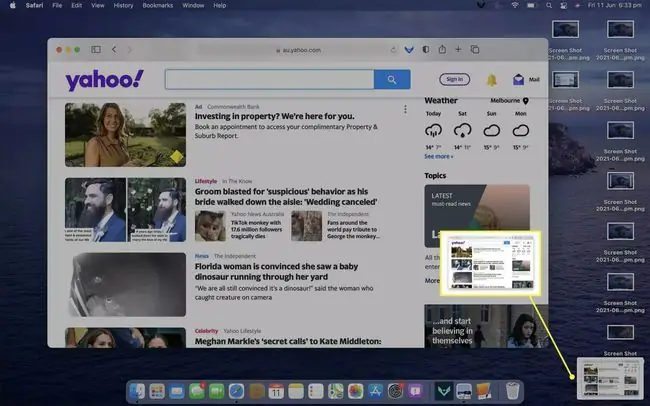
Task: Open Yahoo notifications via the bell icon
Action: coord(492,80)
